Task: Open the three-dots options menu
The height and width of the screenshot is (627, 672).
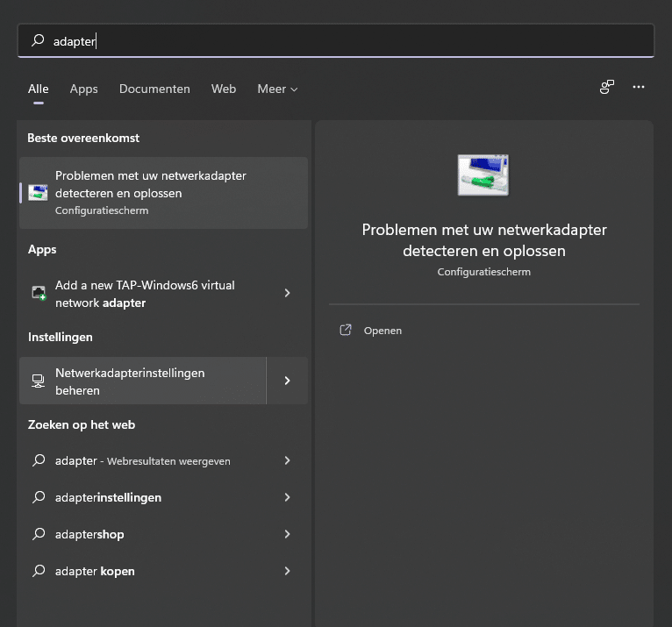Action: (639, 87)
